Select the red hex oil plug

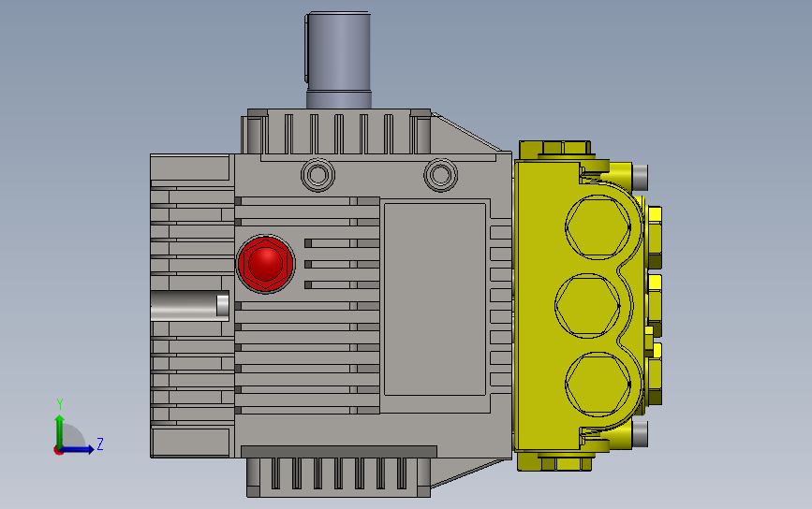tap(266, 264)
